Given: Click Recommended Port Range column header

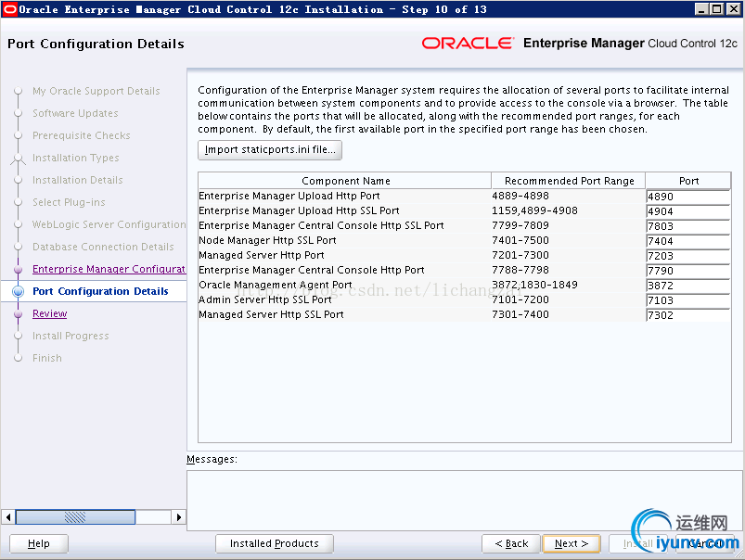Looking at the screenshot, I should (569, 181).
